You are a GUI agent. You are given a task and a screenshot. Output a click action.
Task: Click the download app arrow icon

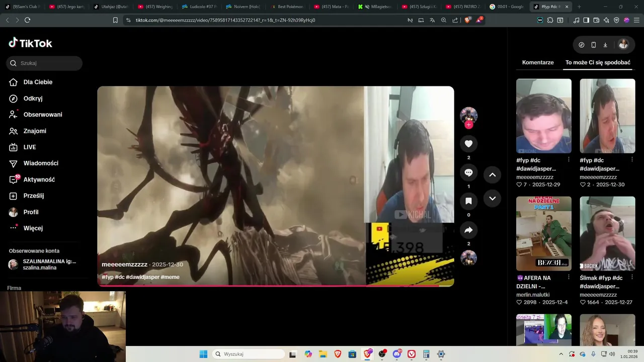605,45
